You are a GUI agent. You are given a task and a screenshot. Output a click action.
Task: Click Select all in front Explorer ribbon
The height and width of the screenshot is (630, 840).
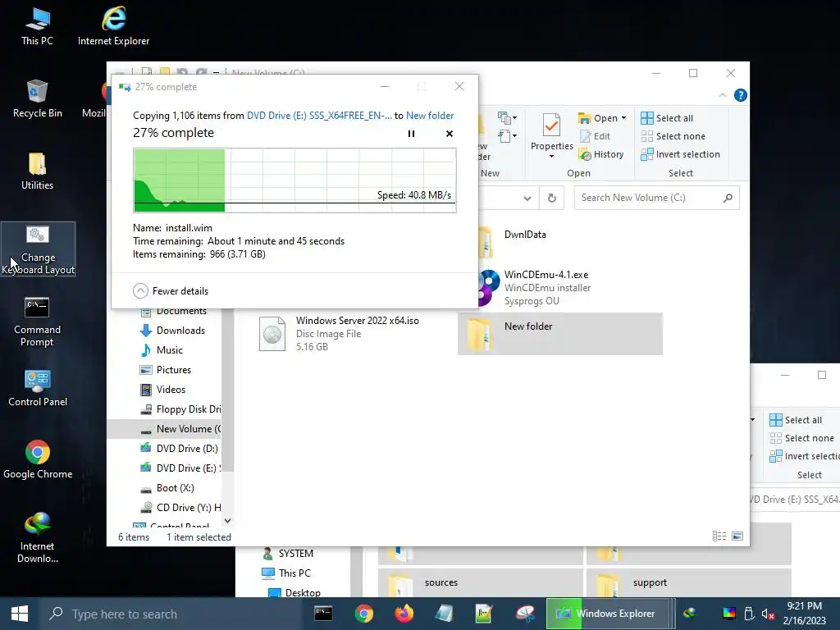click(667, 118)
